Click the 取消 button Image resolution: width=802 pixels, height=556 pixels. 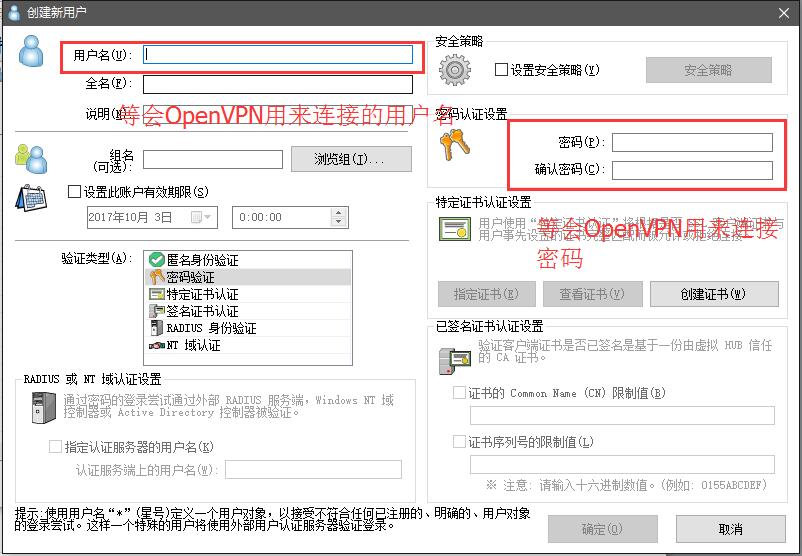730,529
